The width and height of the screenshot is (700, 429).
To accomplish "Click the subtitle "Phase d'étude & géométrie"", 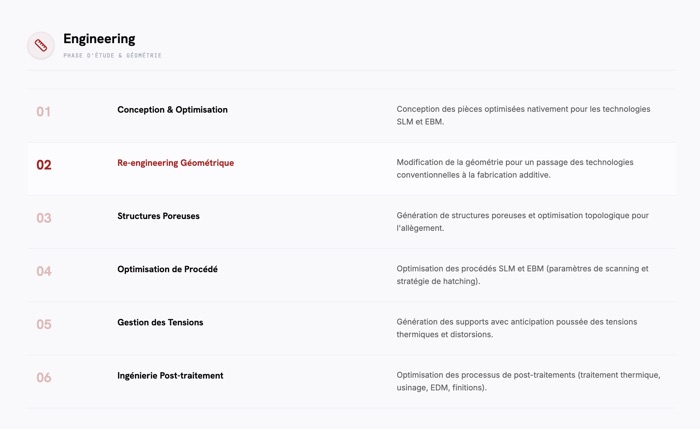I will [112, 55].
